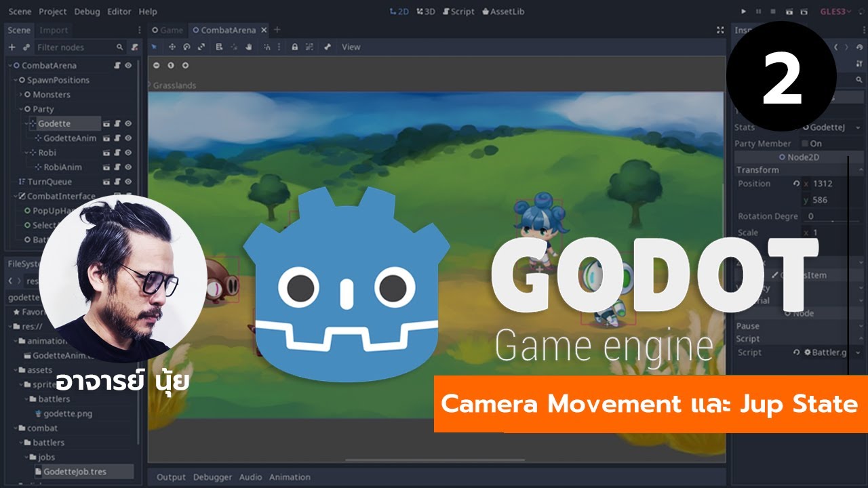
Task: Play the project
Action: [743, 12]
